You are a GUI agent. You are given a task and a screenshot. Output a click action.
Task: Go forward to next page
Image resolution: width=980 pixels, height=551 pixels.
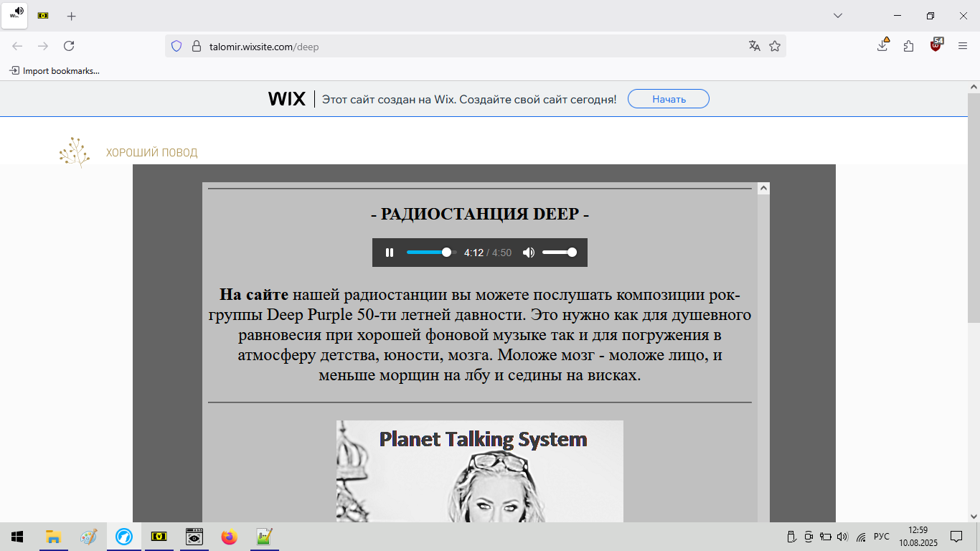(x=43, y=46)
